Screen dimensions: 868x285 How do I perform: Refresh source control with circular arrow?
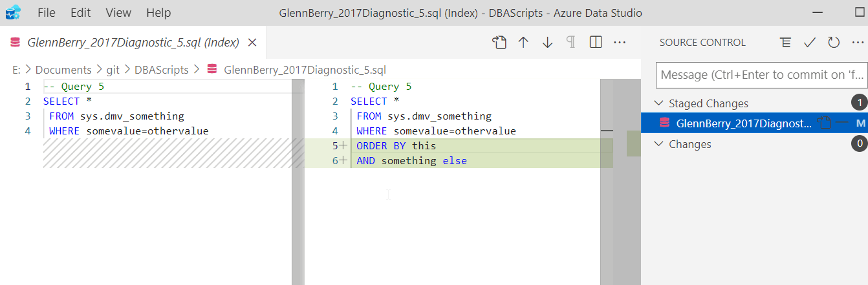point(834,42)
